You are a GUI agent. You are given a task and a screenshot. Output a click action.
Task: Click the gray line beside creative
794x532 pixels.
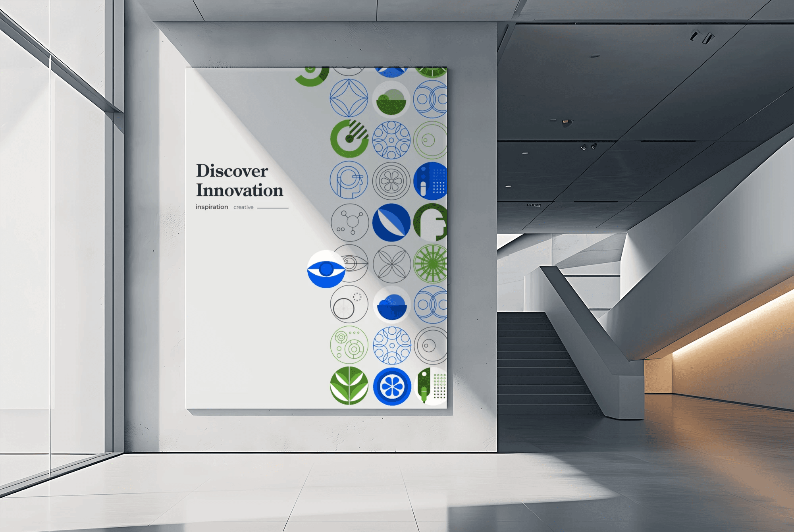coord(273,208)
